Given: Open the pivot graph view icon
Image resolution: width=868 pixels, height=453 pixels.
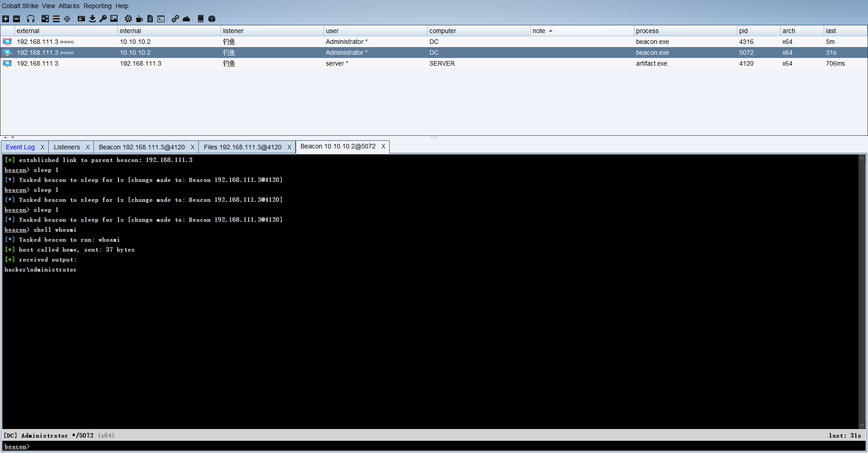Looking at the screenshot, I should [x=45, y=19].
